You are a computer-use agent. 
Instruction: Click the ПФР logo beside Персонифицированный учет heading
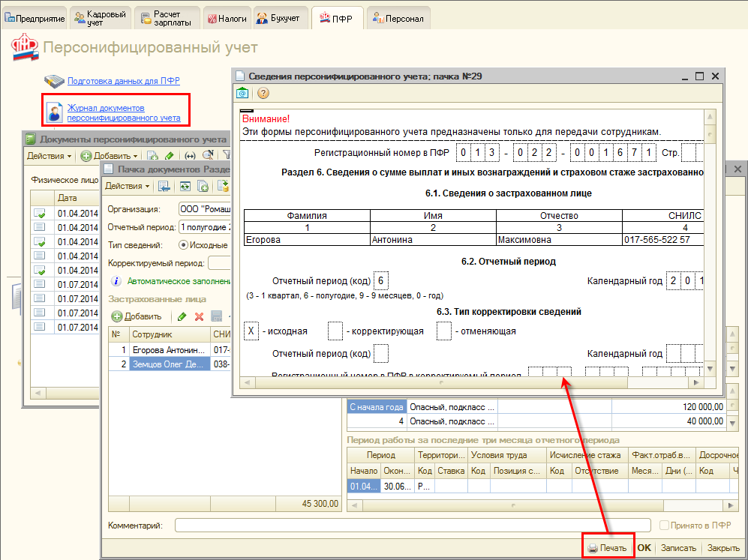(23, 49)
